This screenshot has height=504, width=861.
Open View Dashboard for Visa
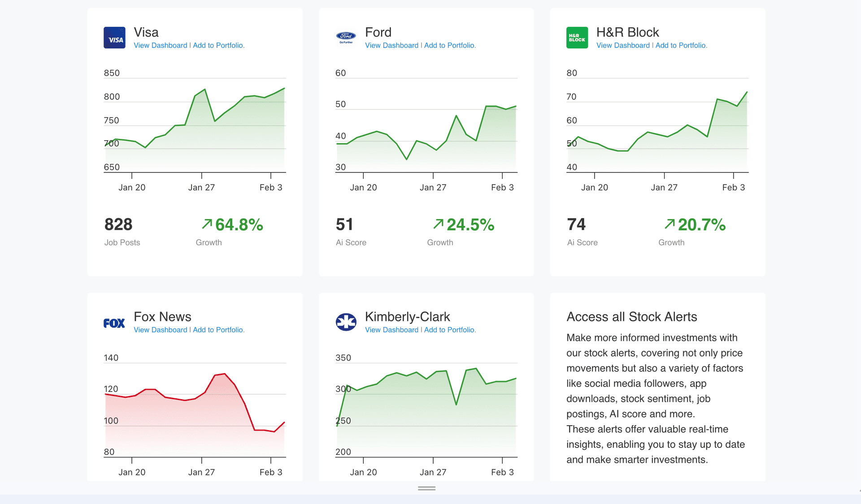pos(161,45)
